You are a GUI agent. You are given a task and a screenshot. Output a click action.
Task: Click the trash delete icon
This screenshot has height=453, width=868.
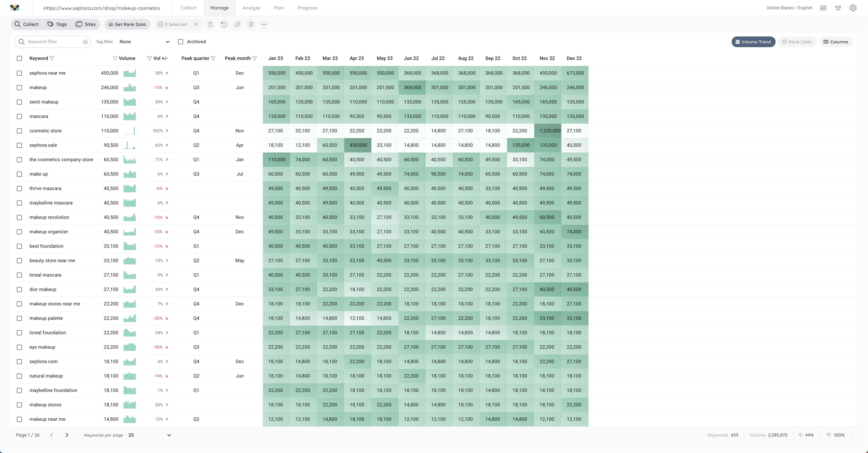(210, 24)
